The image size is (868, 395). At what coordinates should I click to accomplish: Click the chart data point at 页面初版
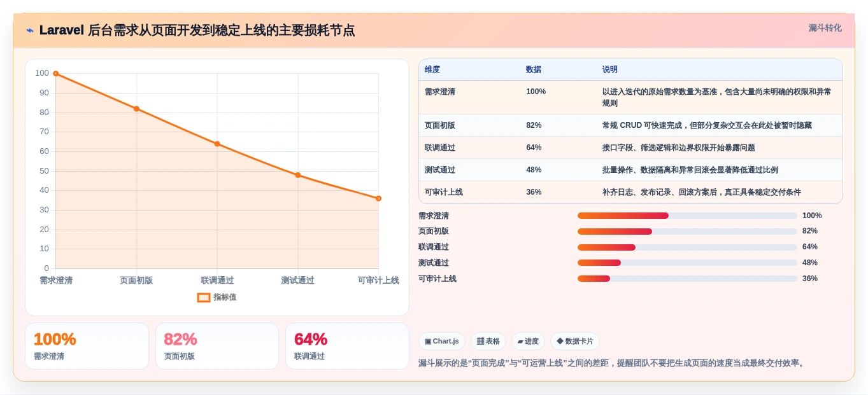click(x=136, y=109)
